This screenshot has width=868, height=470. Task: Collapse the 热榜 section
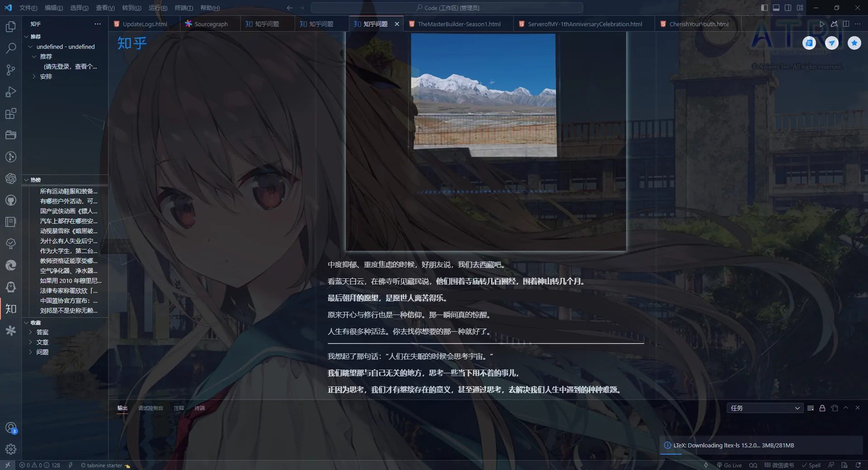tap(26, 180)
